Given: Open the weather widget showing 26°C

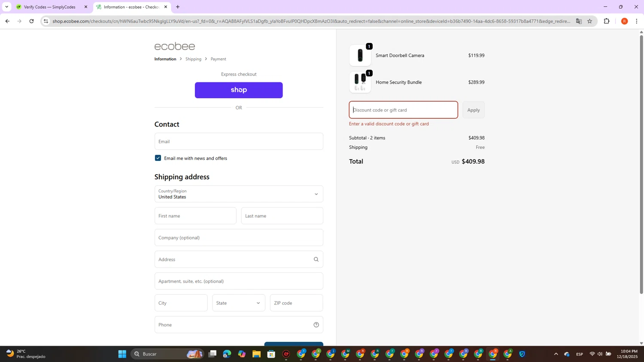Looking at the screenshot, I should (x=26, y=354).
